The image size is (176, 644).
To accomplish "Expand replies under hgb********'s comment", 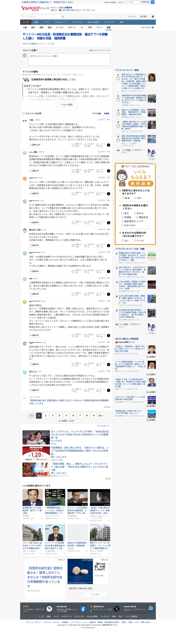I will pos(34,365).
